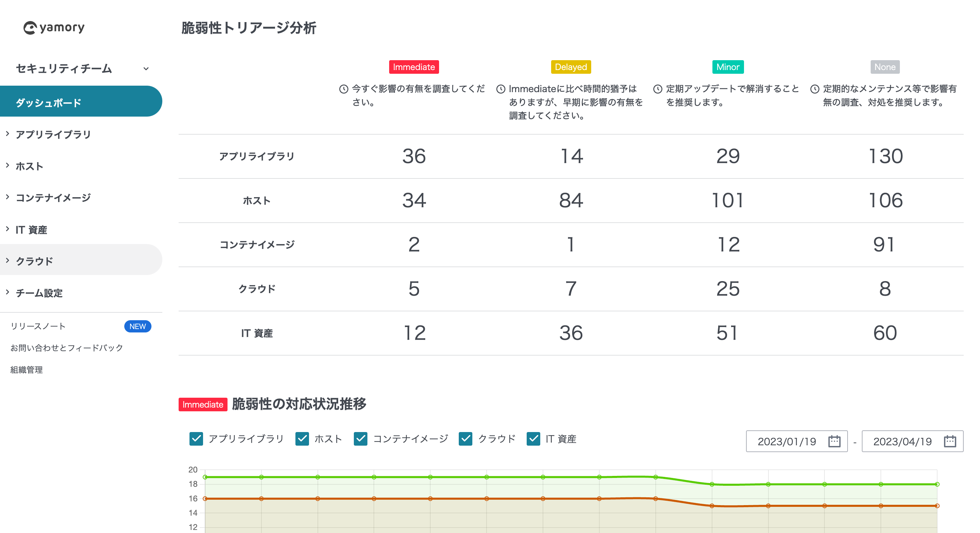Click the Immediate badge next to 脆弱性の対応状況推移

coord(203,405)
